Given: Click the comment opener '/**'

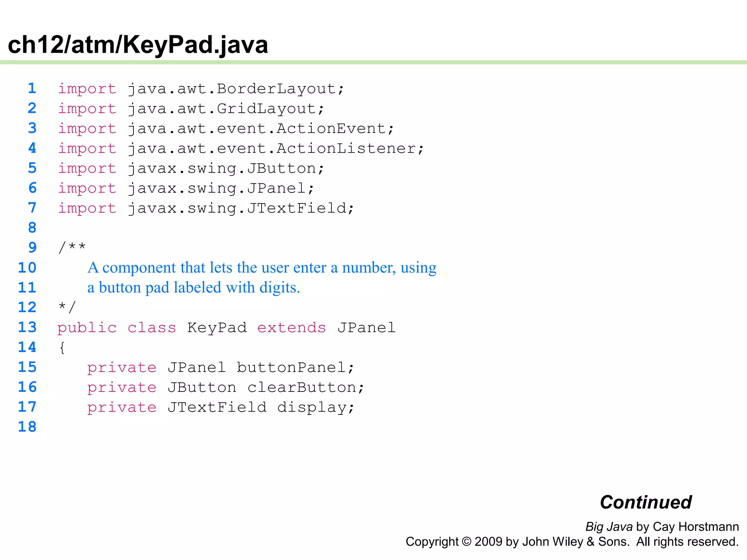Looking at the screenshot, I should pyautogui.click(x=72, y=247).
